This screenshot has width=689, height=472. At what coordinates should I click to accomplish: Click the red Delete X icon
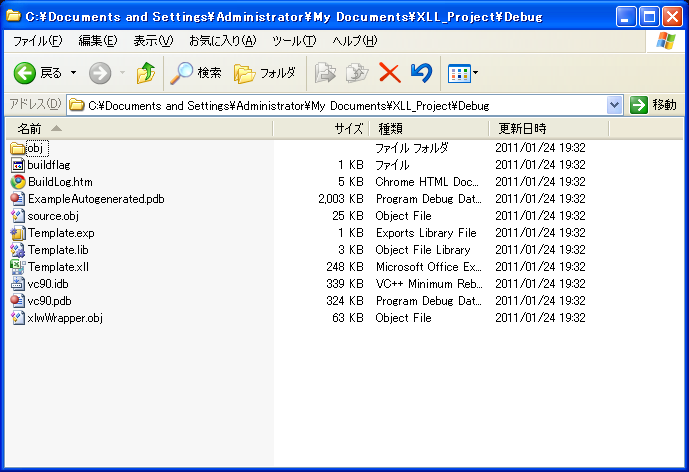[x=390, y=73]
